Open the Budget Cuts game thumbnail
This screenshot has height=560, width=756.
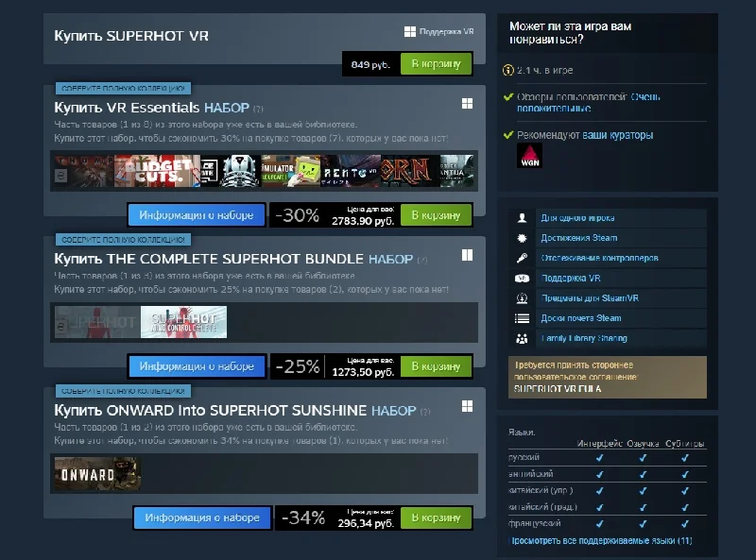tap(157, 171)
